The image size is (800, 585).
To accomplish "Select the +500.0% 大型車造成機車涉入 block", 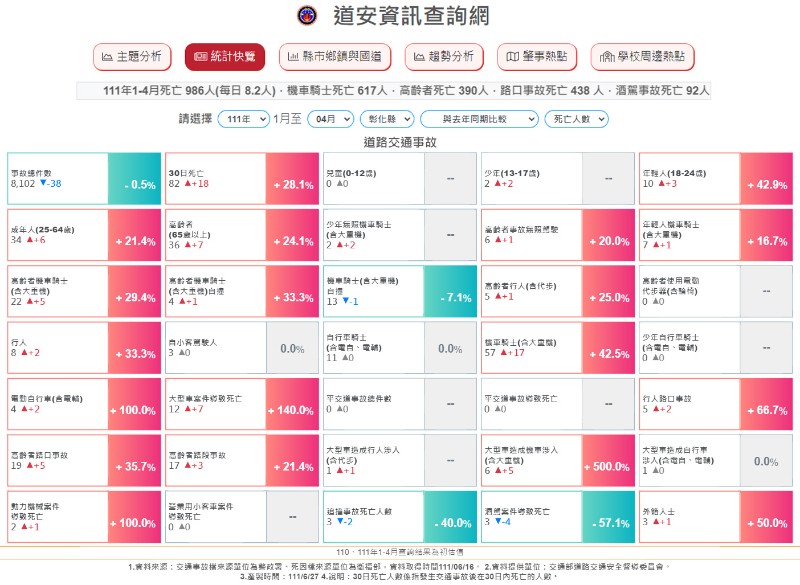I will click(x=610, y=461).
